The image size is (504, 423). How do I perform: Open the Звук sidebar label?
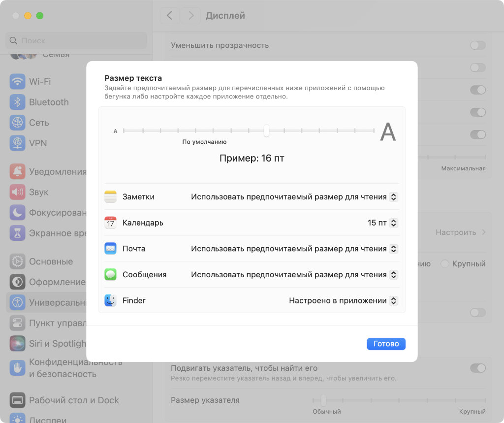coord(38,192)
